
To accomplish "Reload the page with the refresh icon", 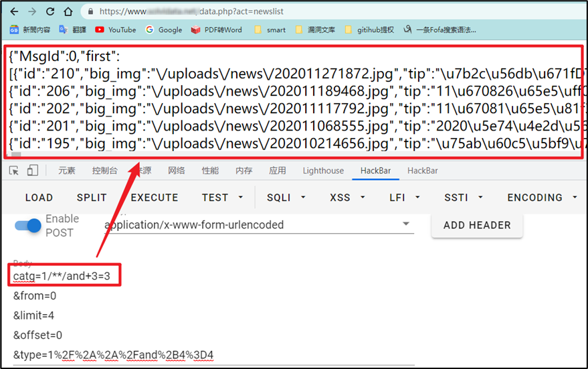I will click(x=50, y=11).
